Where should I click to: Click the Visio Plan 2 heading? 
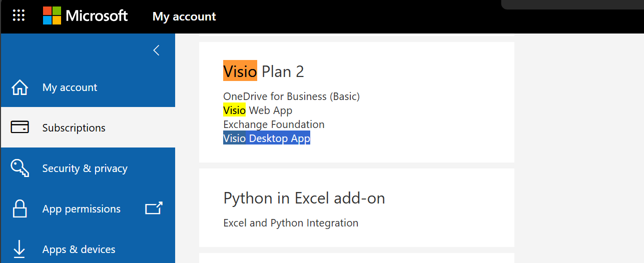tap(264, 71)
